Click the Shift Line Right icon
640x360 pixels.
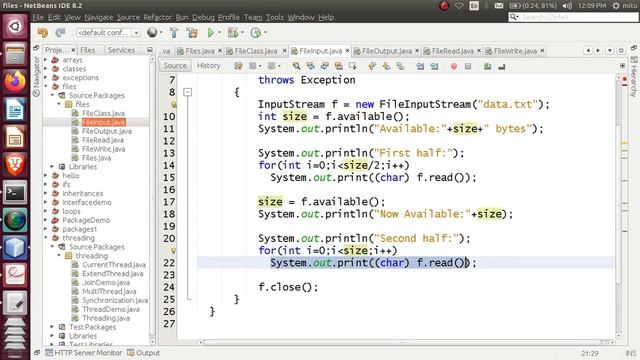[x=434, y=66]
